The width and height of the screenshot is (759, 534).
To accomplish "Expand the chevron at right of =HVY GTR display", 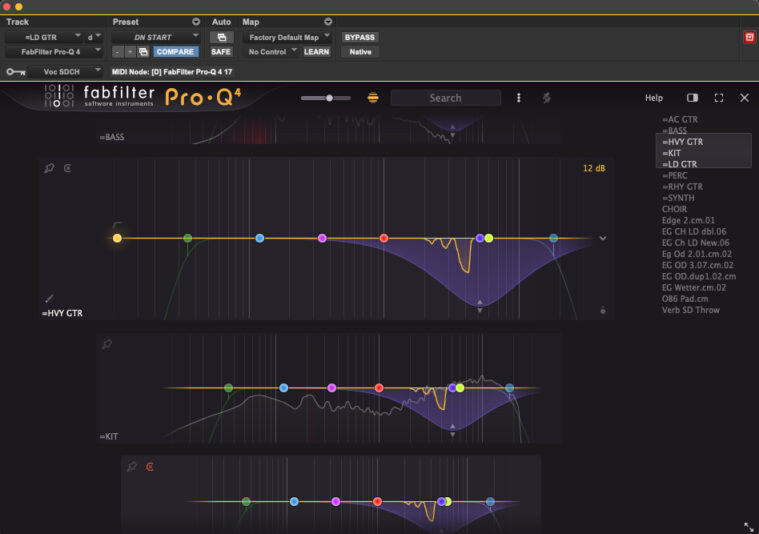I will click(603, 238).
